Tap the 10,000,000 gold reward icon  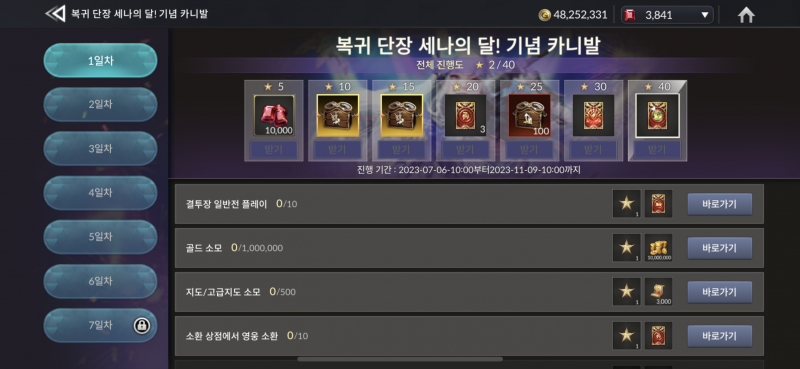click(x=658, y=248)
